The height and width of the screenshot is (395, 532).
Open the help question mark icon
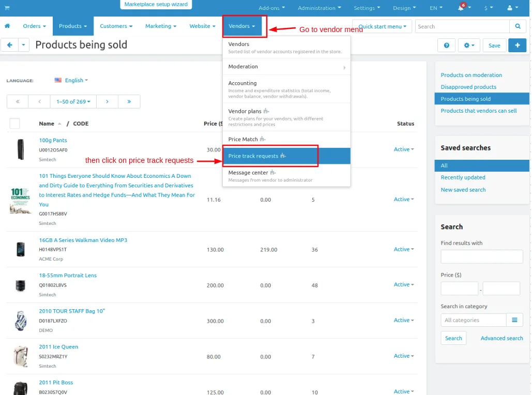447,45
